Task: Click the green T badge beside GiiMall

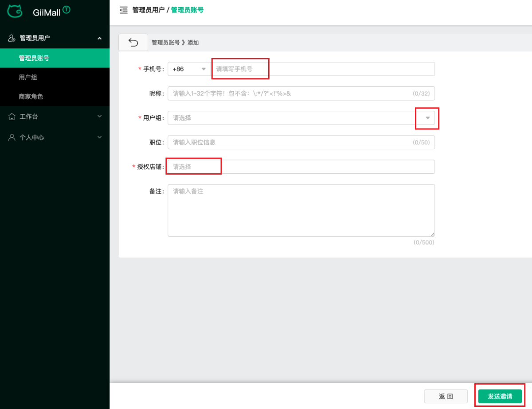Action: 66,9
